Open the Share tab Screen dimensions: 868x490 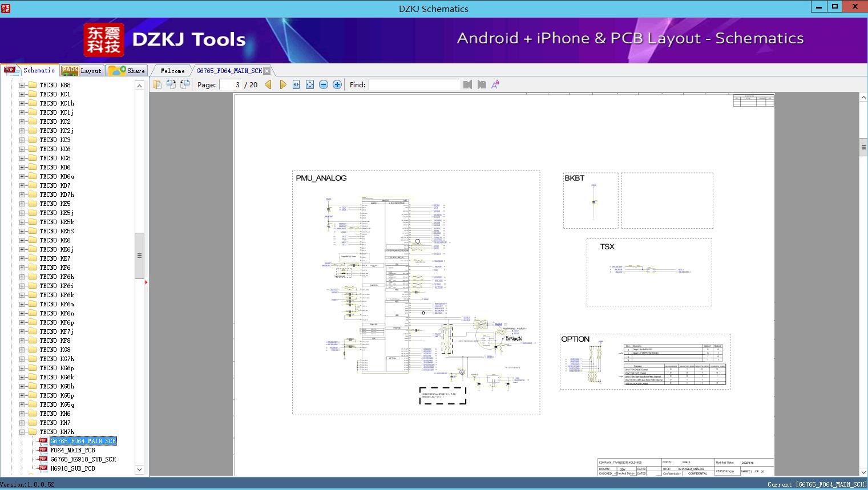(x=127, y=71)
